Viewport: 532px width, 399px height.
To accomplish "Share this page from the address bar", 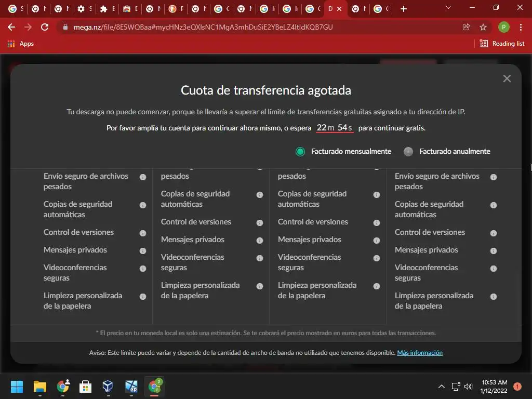I will pos(467,27).
